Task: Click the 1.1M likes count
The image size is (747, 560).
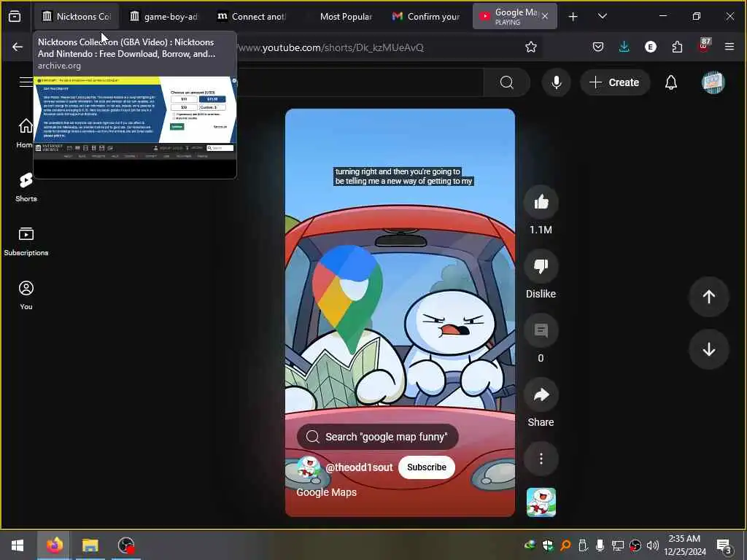Action: click(x=541, y=230)
